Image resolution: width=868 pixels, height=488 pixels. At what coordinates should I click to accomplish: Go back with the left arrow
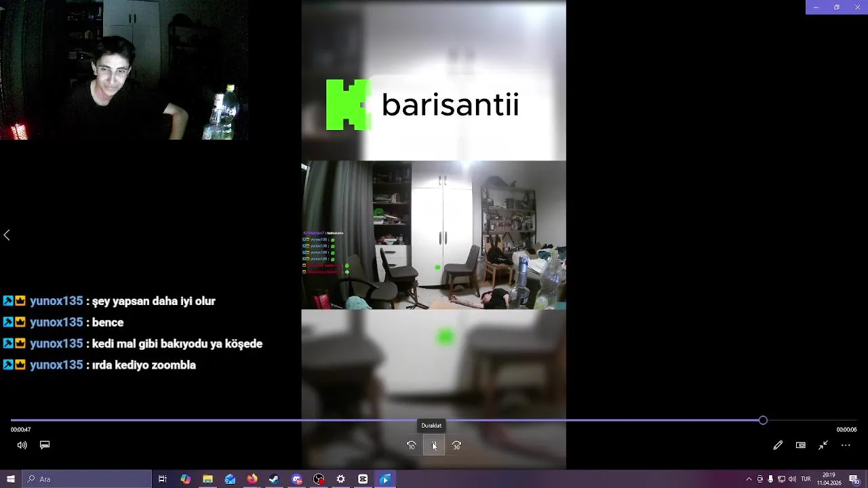pyautogui.click(x=7, y=235)
